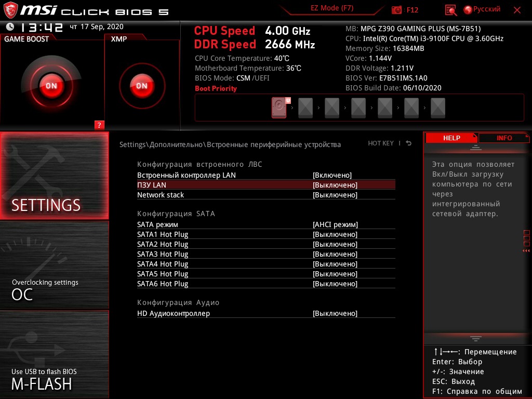The height and width of the screenshot is (399, 532).
Task: Switch to the INFO tab
Action: pos(504,138)
